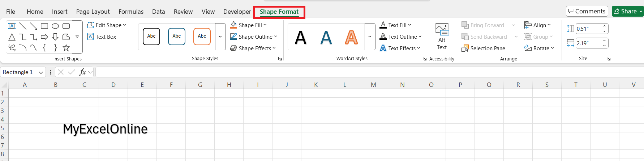Click into the shape height field
This screenshot has height=161, width=644.
tap(589, 29)
